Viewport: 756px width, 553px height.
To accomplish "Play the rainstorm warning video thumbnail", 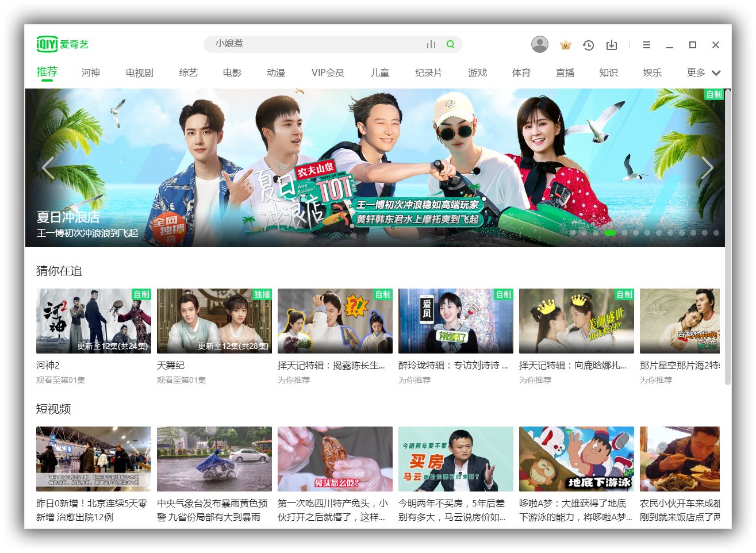I will 214,459.
